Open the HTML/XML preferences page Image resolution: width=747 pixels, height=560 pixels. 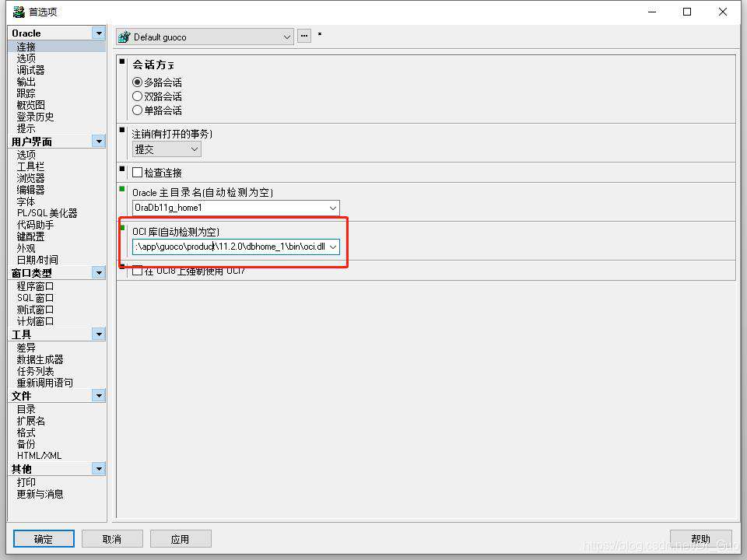coord(40,455)
